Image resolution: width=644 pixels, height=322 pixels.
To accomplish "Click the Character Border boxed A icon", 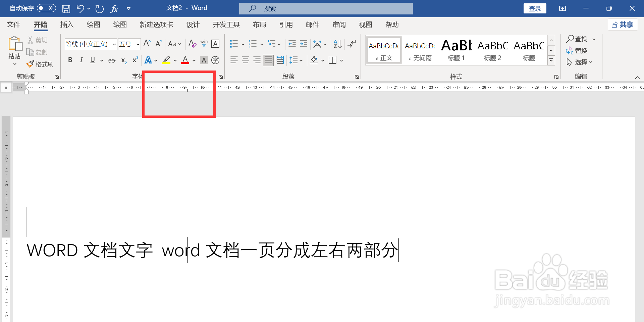I will click(x=215, y=44).
